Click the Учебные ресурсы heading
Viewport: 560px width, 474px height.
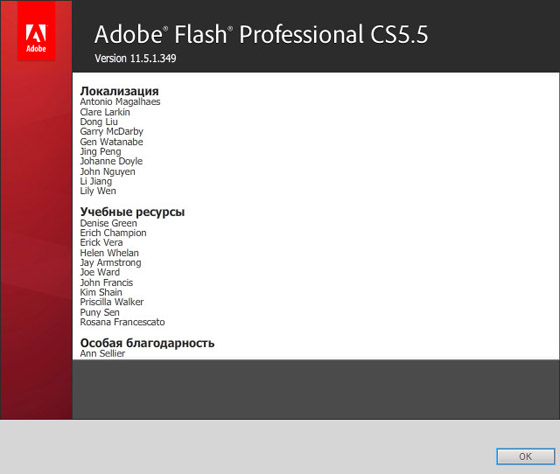coord(132,212)
